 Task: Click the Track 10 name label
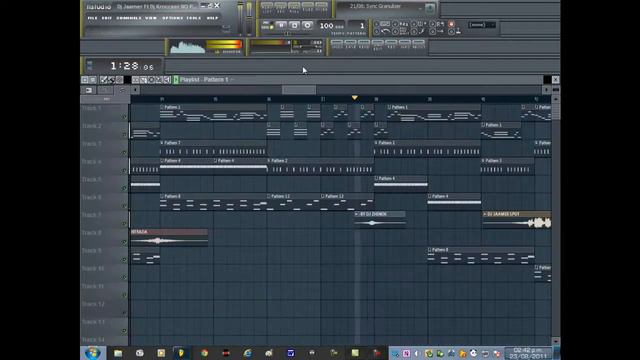93,269
